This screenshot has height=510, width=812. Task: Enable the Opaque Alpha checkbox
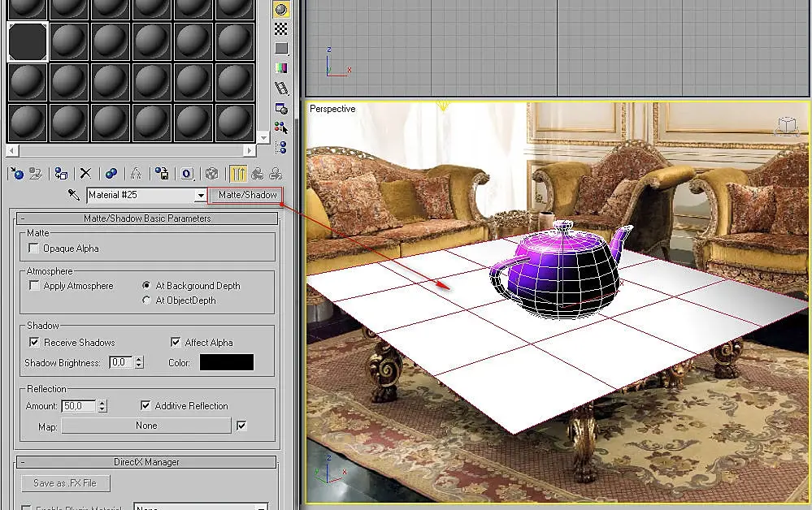(33, 249)
